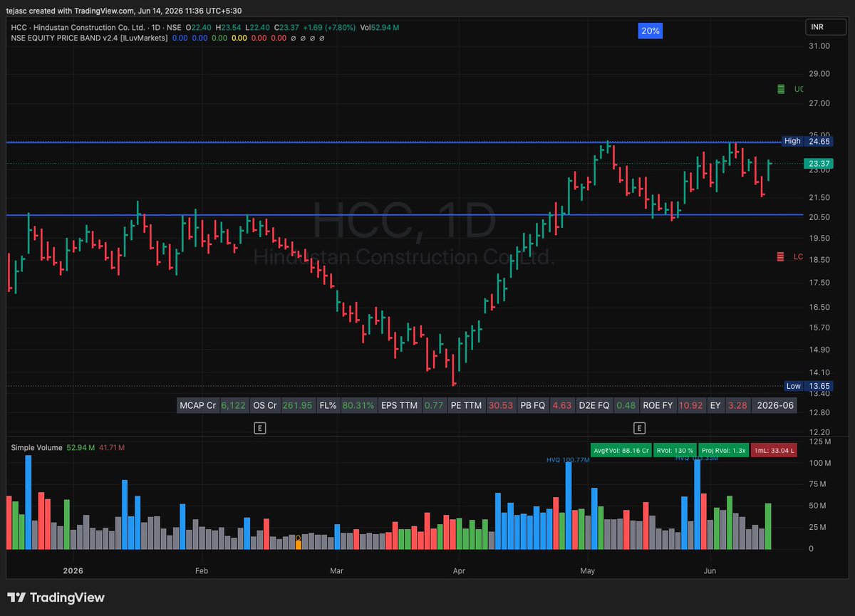Click the Low 13.65 price label
The image size is (855, 616).
tap(808, 386)
